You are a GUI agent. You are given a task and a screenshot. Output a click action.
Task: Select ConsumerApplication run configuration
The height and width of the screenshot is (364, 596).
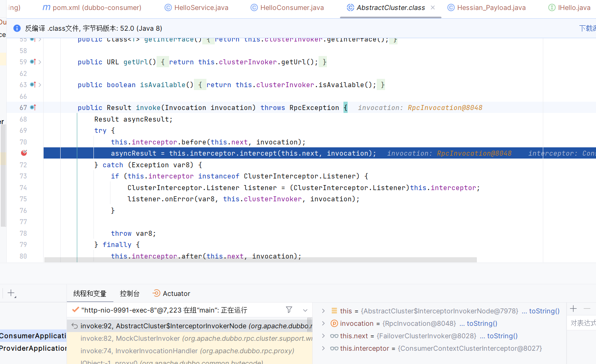pos(33,336)
